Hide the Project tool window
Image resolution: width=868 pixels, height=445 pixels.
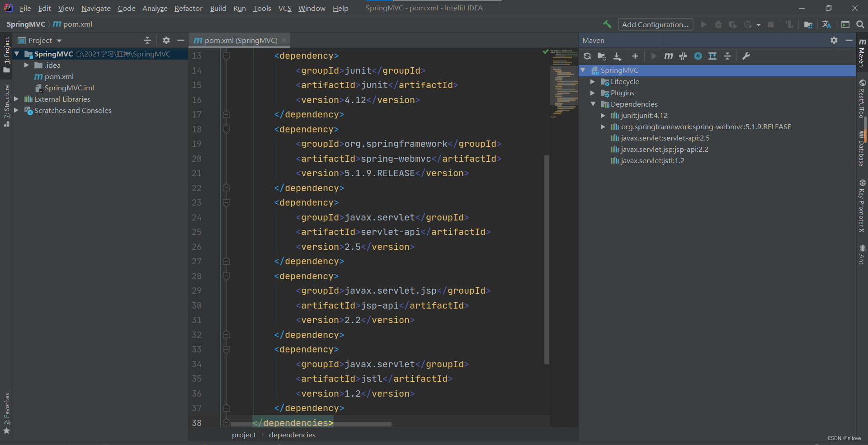[x=181, y=40]
